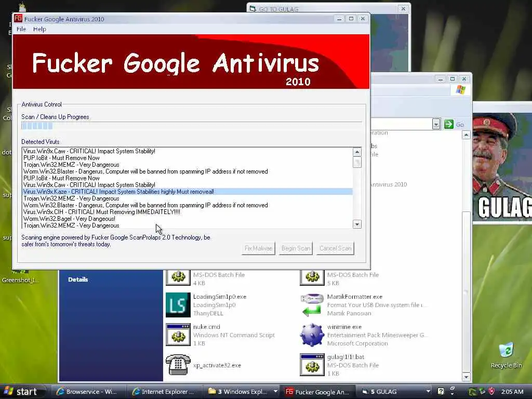532x399 pixels.
Task: Select the highlighted Virus.Win9x.Kaze entry
Action: click(x=187, y=192)
